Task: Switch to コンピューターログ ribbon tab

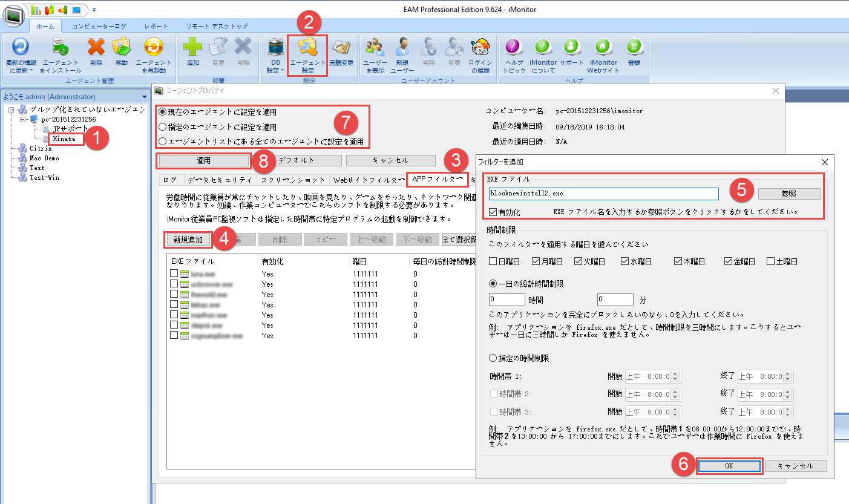Action: tap(99, 26)
